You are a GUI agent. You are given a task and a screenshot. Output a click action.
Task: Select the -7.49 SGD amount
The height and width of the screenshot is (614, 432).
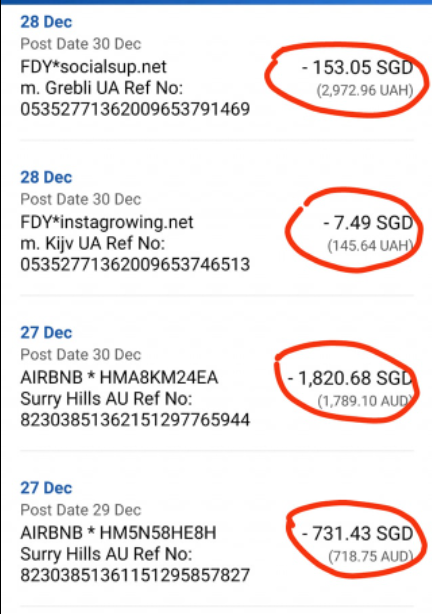click(368, 223)
